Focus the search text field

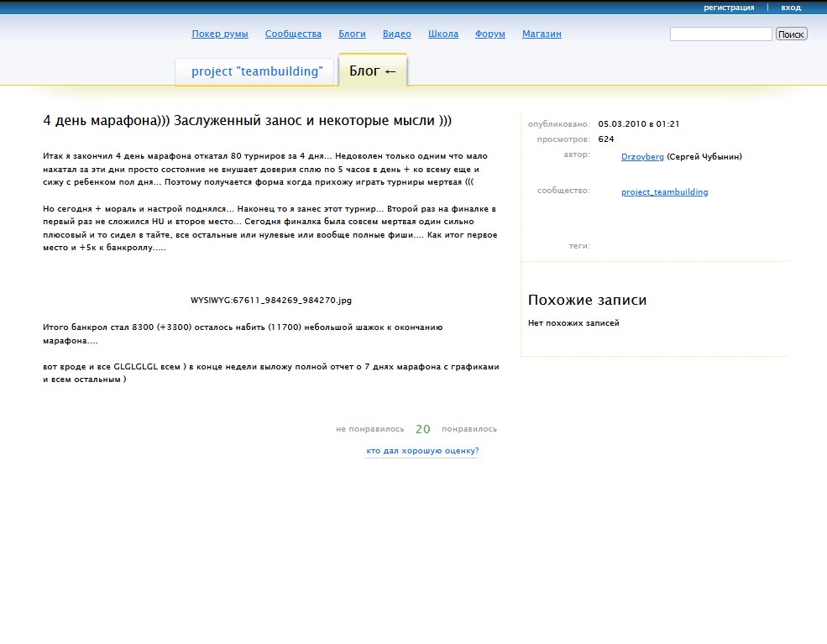pos(720,34)
